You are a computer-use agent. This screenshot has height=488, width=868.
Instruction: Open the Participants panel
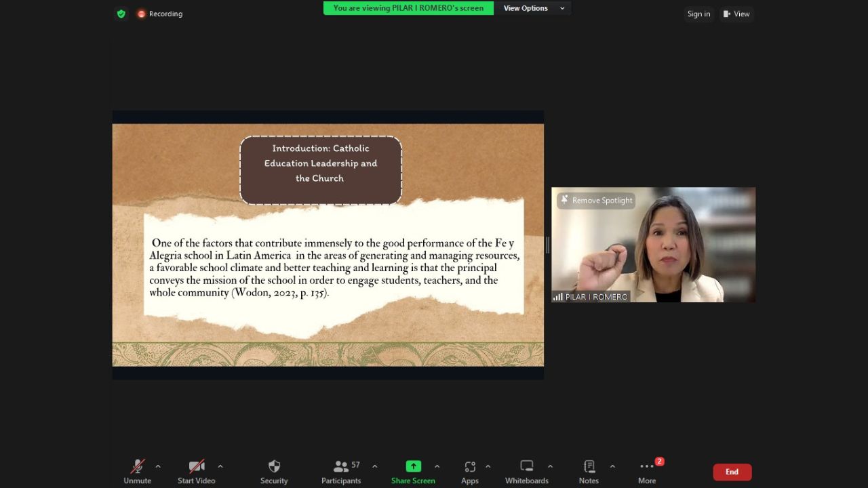point(341,472)
